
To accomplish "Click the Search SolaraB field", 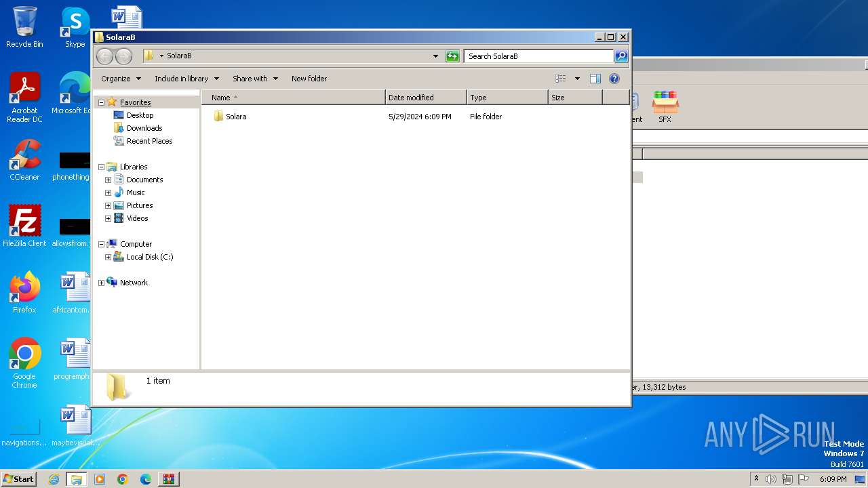I will click(x=539, y=56).
